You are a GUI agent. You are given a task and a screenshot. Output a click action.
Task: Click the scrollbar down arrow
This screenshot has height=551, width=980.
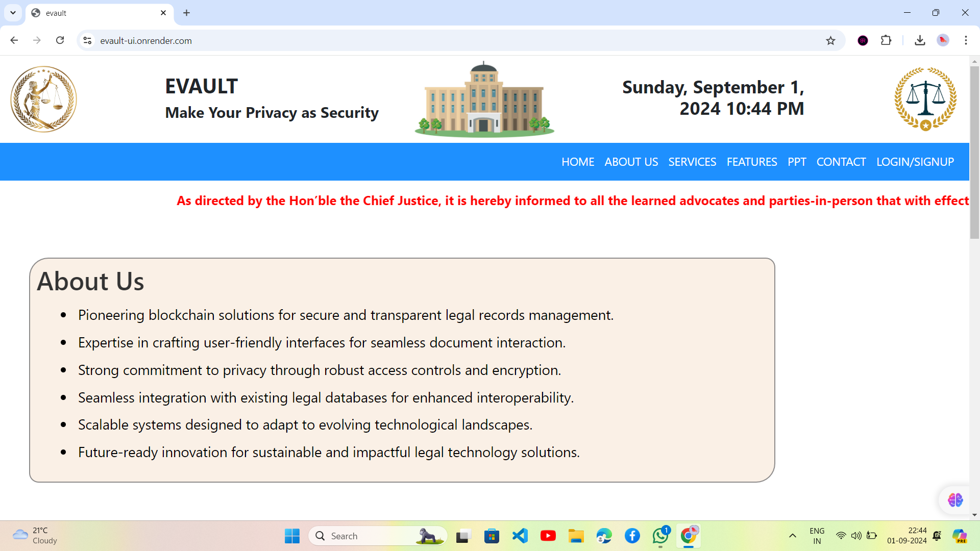[x=974, y=515]
